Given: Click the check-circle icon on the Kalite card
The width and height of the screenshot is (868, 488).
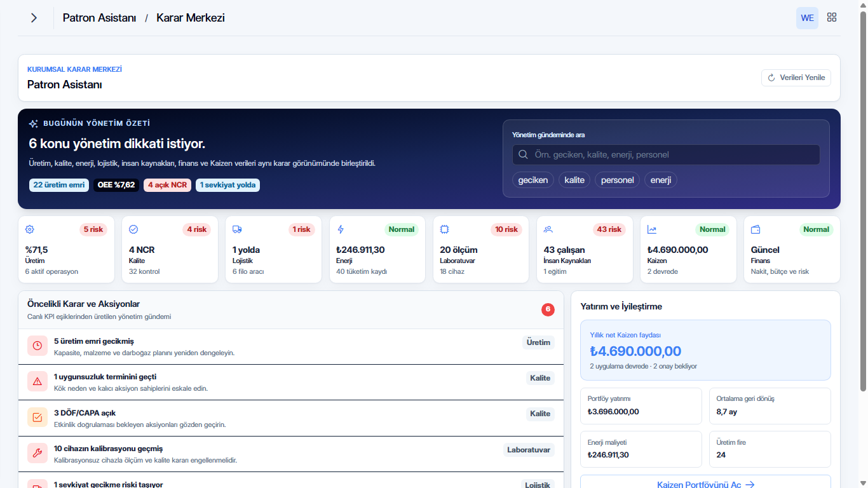Looking at the screenshot, I should pos(133,229).
